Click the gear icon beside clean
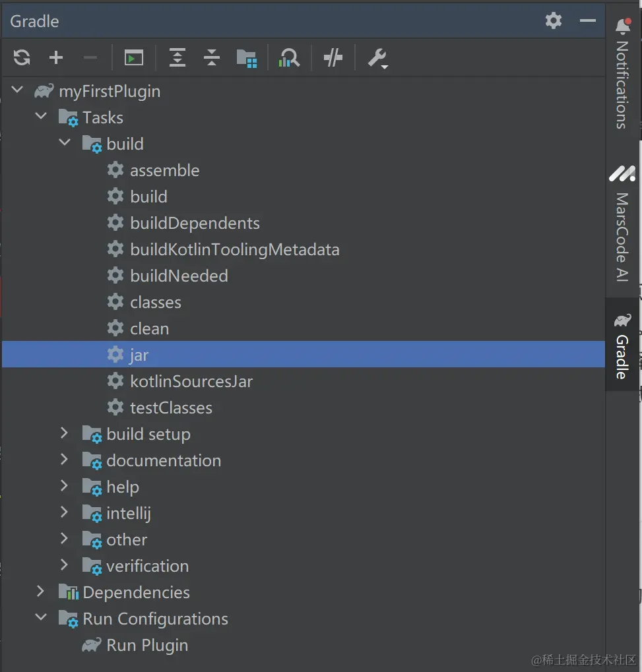The height and width of the screenshot is (672, 642). [x=115, y=328]
